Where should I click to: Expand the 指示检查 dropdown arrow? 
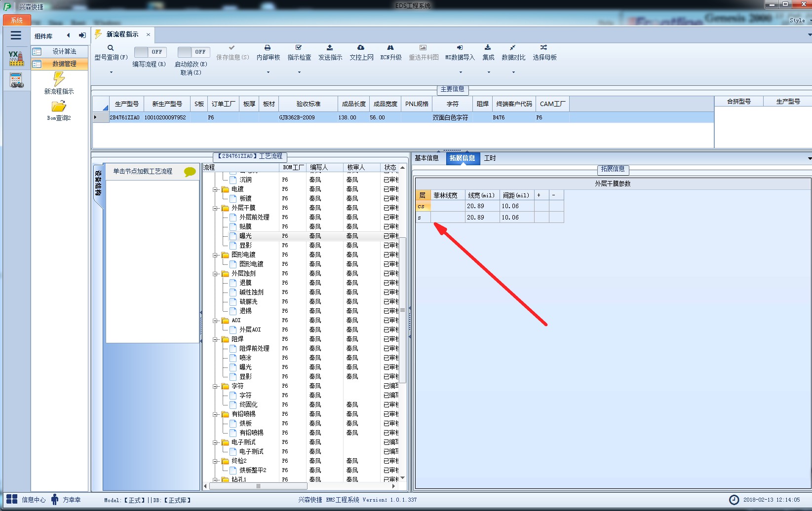pos(299,73)
